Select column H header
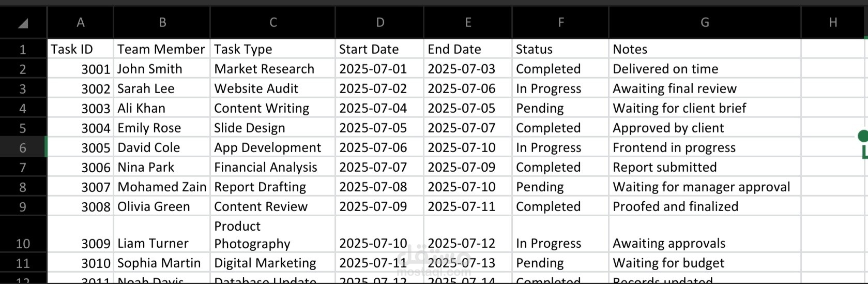868x284 pixels. [x=833, y=22]
